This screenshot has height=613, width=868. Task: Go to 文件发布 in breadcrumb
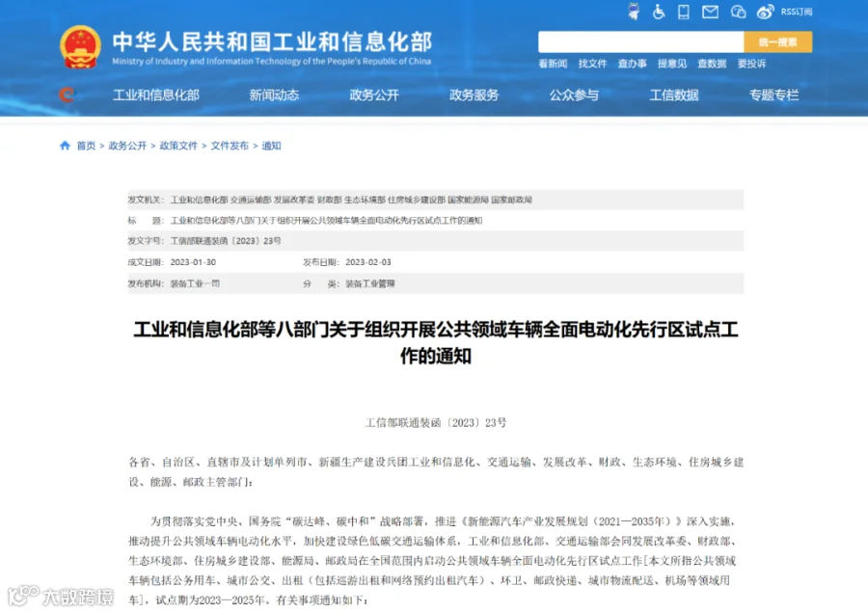pos(230,146)
